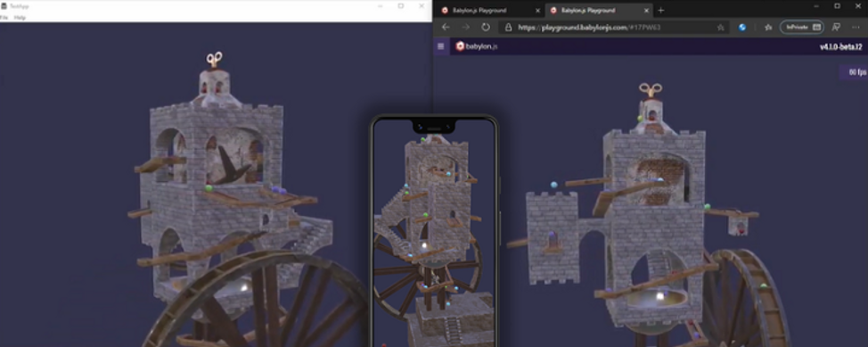The height and width of the screenshot is (347, 868).
Task: Go forward in the browser
Action: click(465, 27)
